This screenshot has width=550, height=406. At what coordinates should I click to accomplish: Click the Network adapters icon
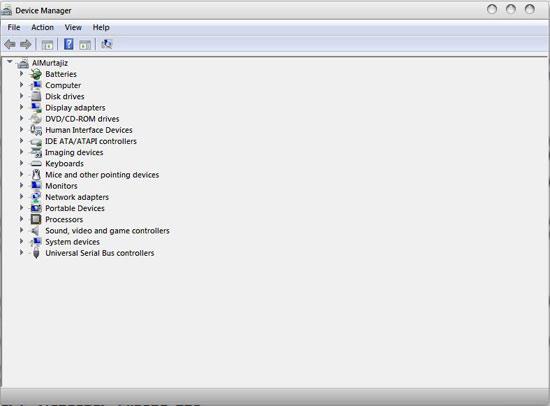(36, 197)
